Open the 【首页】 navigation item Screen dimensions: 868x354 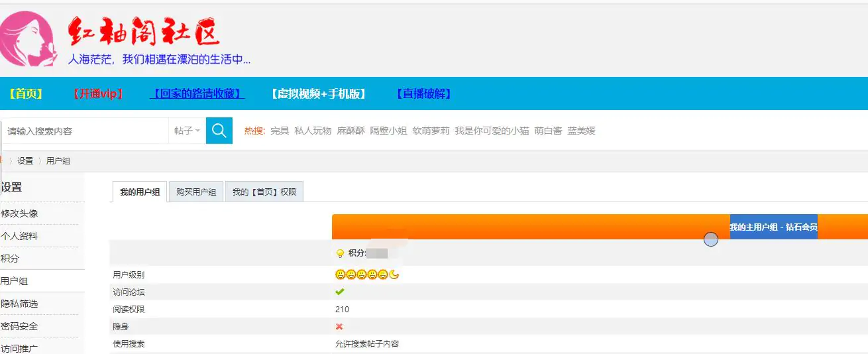(x=26, y=94)
